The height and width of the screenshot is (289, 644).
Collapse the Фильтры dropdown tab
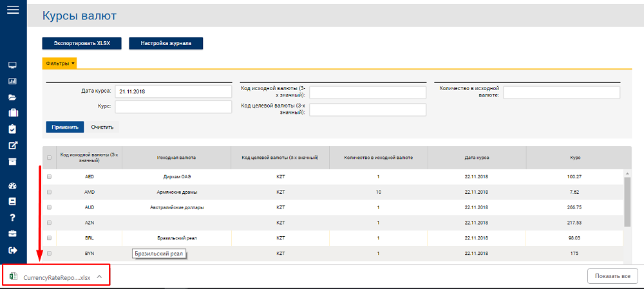pos(59,63)
